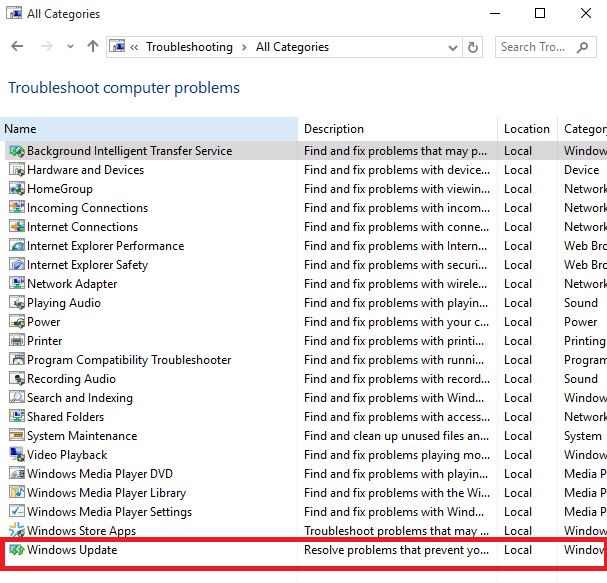The image size is (607, 583).
Task: Click the Windows Store Apps icon
Action: point(17,530)
